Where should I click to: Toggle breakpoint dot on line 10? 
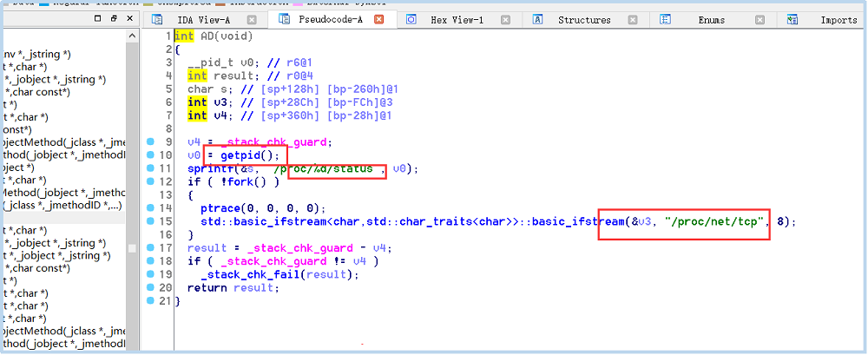[x=150, y=155]
